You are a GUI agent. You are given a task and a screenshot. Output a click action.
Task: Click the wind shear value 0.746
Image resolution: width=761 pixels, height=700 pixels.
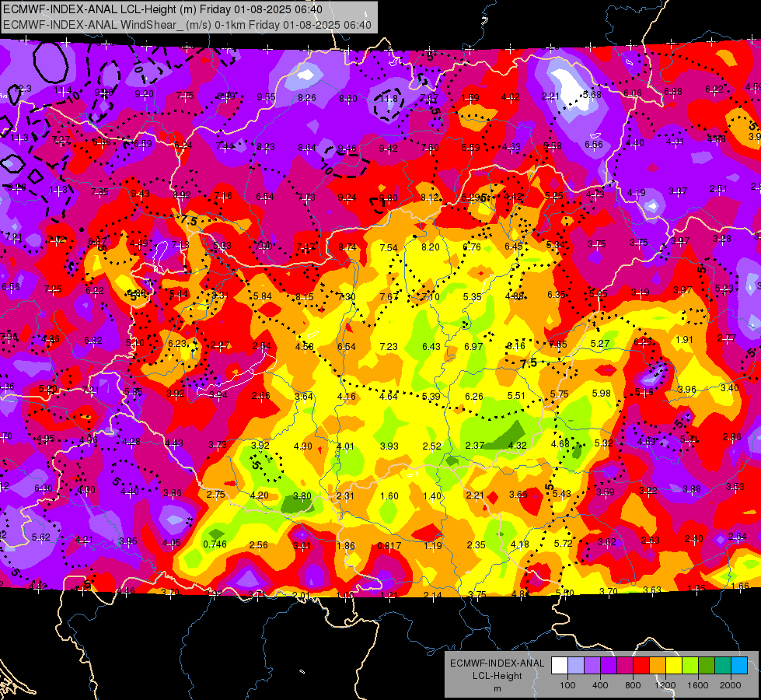coord(215,544)
